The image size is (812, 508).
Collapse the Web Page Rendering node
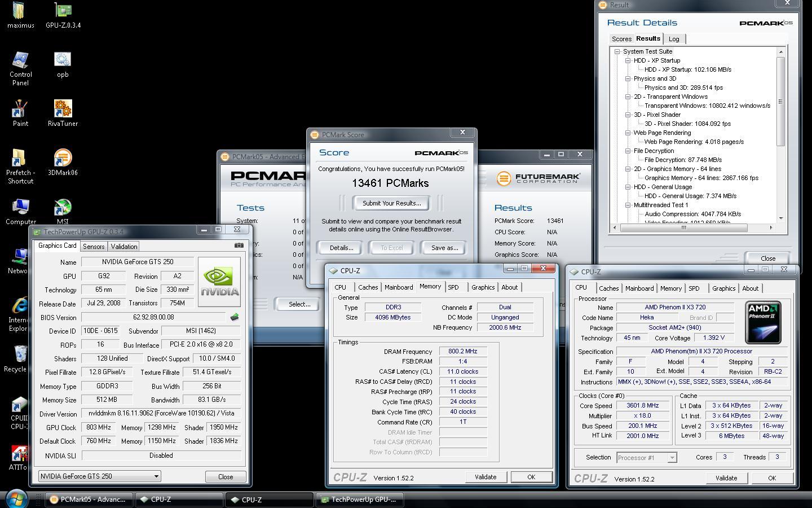point(628,133)
